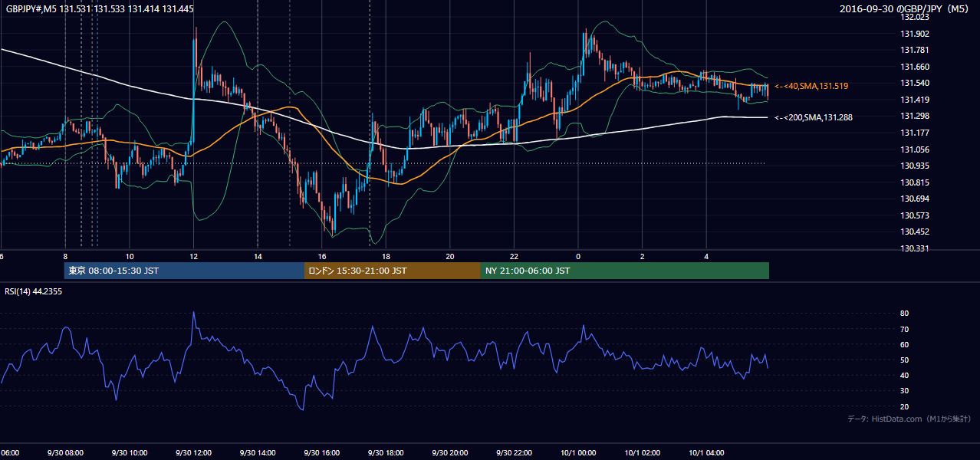Image resolution: width=980 pixels, height=460 pixels.
Task: Click price axis label 130.694
Action: pyautogui.click(x=914, y=199)
